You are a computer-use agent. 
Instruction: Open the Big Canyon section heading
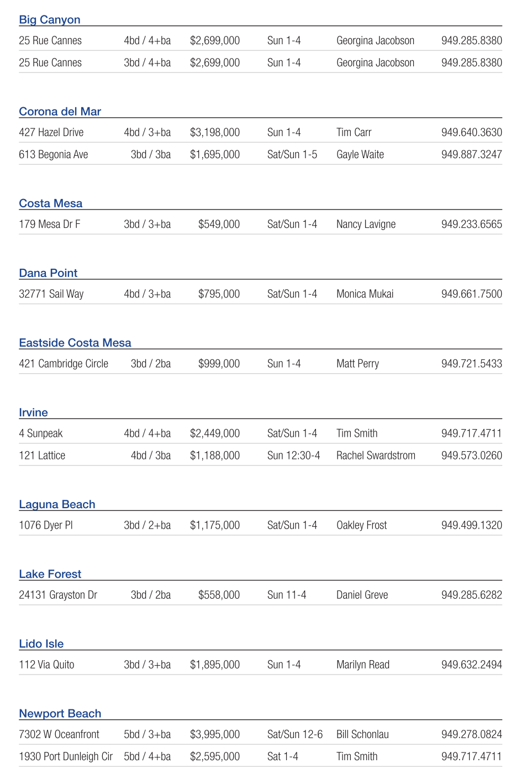tap(50, 20)
